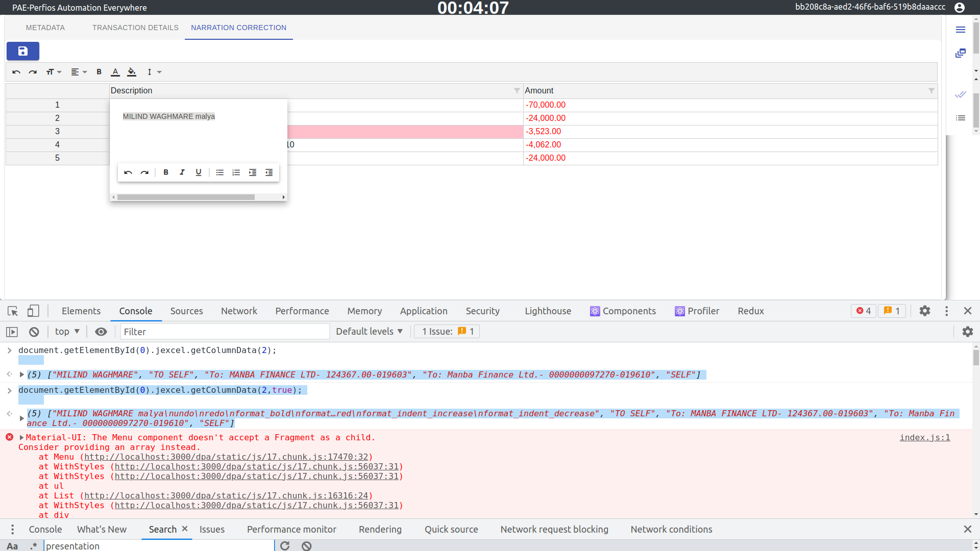Switch to the TRANSACTION DETAILS tab
This screenshot has width=980, height=551.
[x=135, y=28]
